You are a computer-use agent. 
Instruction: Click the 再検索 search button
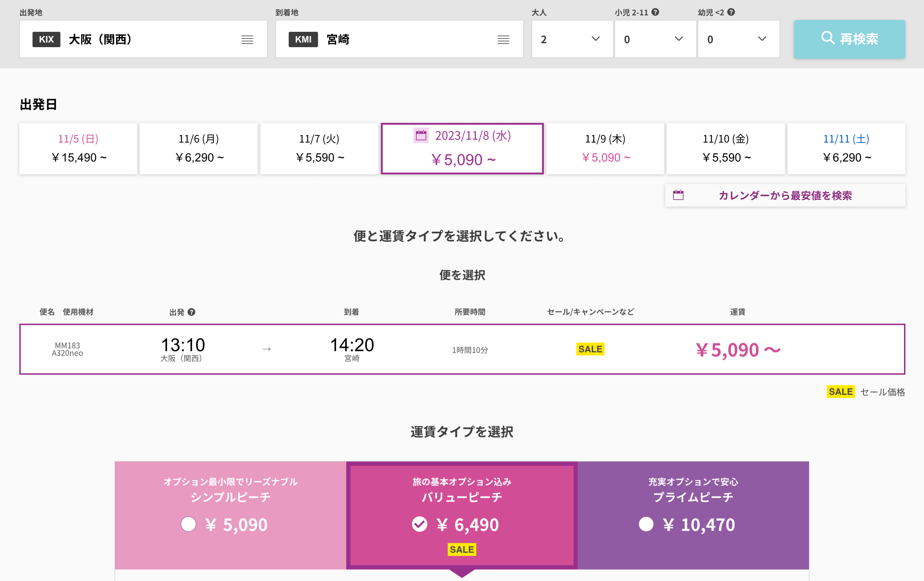tap(849, 39)
